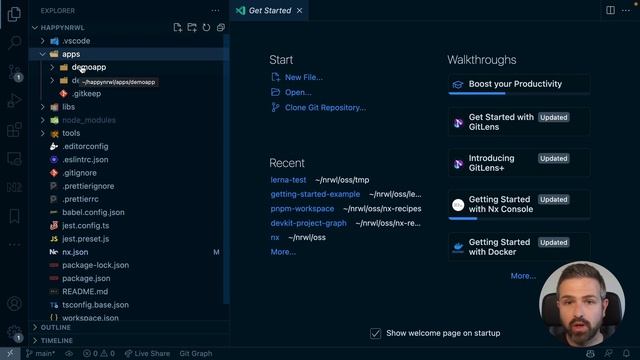This screenshot has width=640, height=360.
Task: Click New Folder icon in explorer header
Action: coord(192,27)
